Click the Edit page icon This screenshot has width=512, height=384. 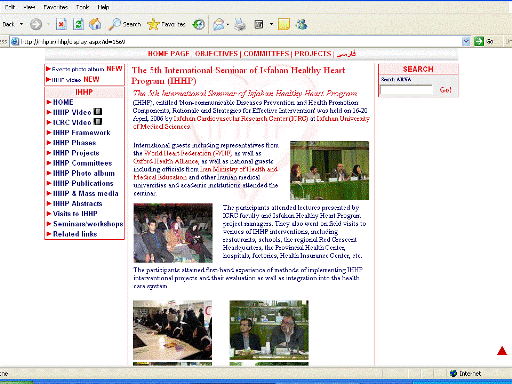coord(259,24)
